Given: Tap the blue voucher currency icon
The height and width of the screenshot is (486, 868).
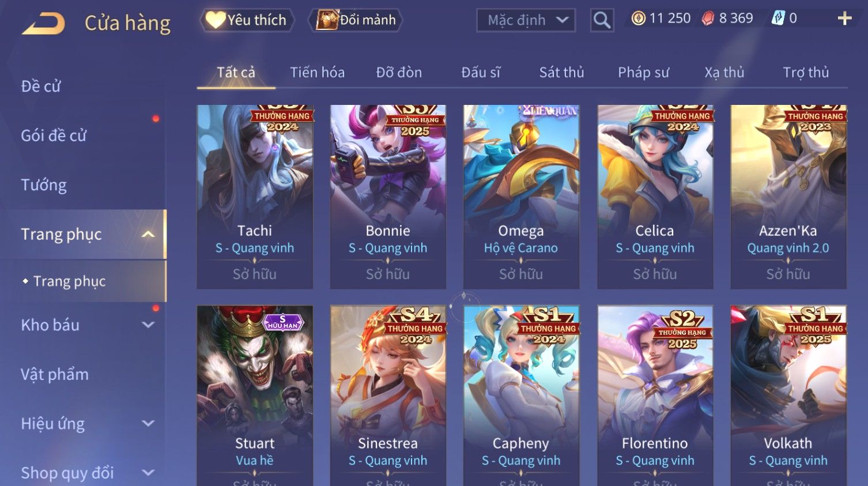Looking at the screenshot, I should 778,18.
